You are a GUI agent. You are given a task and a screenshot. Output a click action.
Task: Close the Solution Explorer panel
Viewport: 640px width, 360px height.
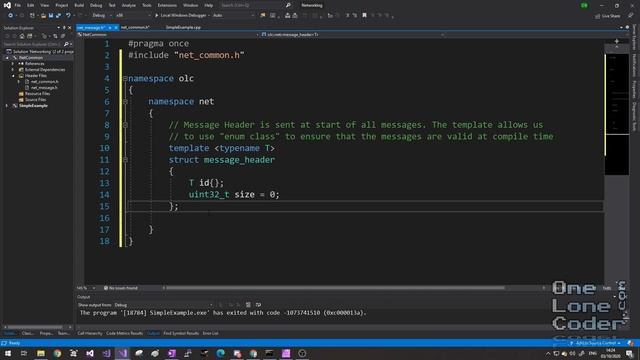point(69,28)
